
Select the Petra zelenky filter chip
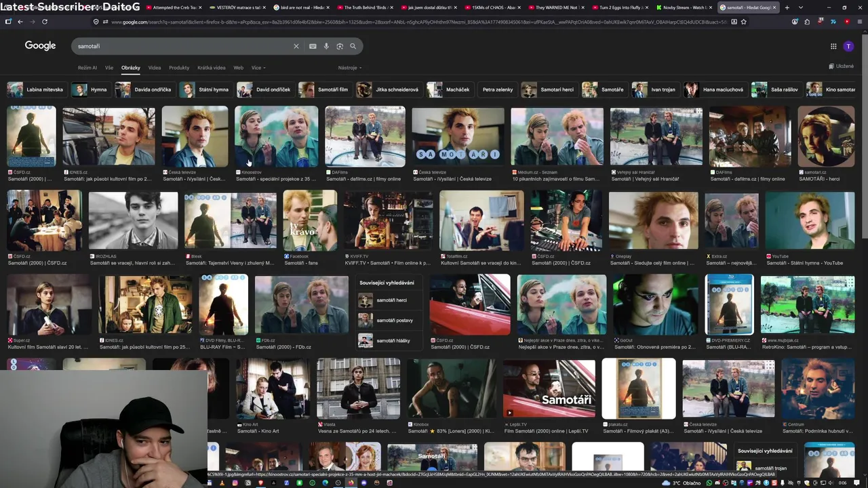pyautogui.click(x=497, y=89)
